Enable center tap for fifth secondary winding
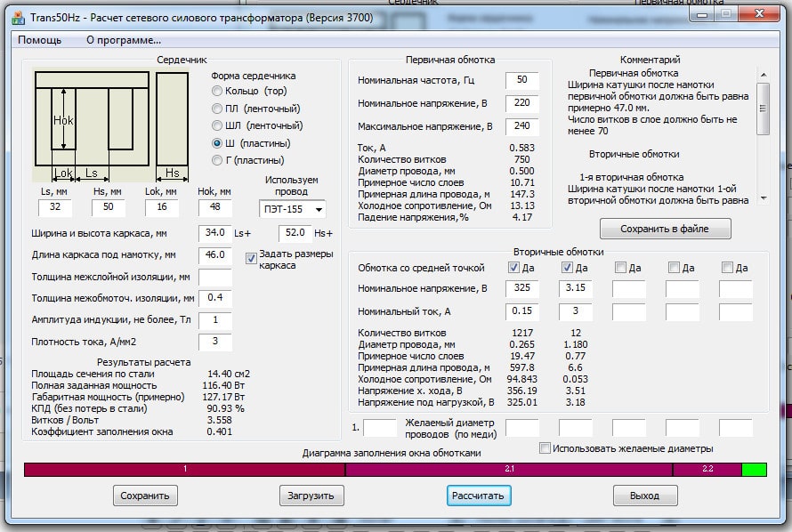 (727, 268)
